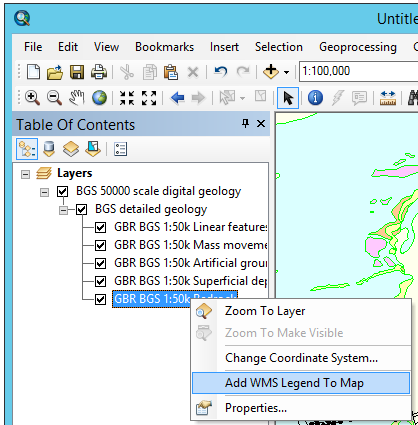This screenshot has width=418, height=425.
Task: Switch to List By Visibility
Action: (x=71, y=149)
